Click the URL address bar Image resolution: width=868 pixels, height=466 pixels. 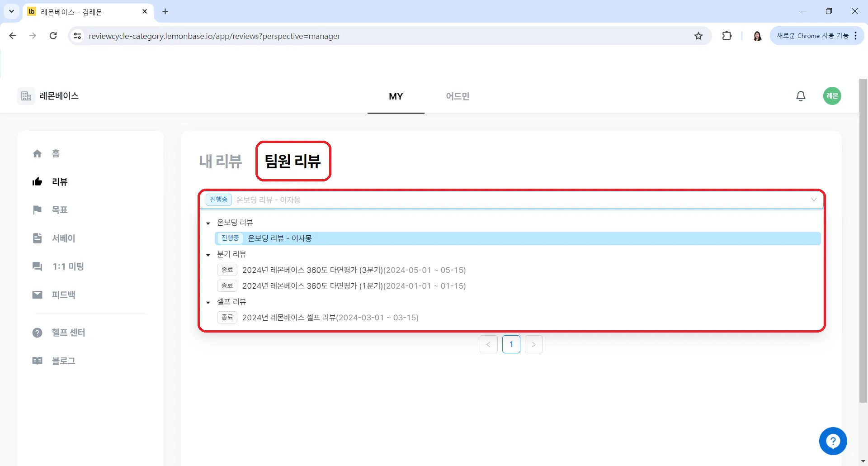click(x=389, y=36)
